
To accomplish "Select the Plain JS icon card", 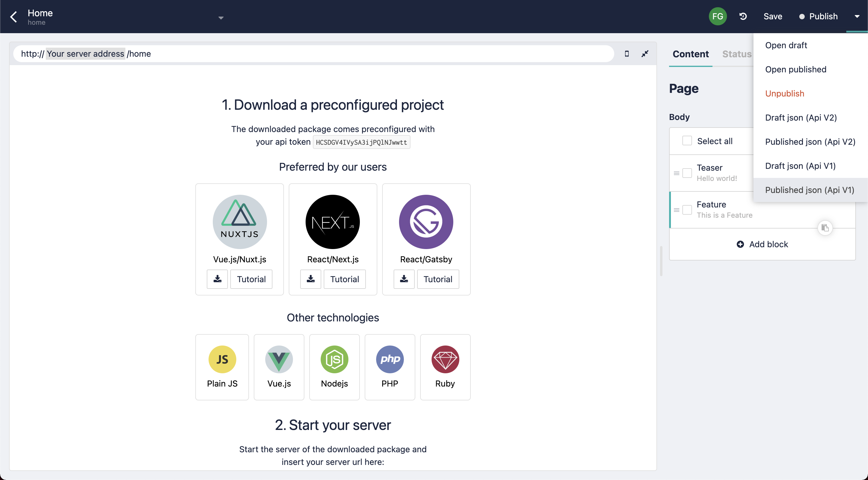I will coord(222,367).
